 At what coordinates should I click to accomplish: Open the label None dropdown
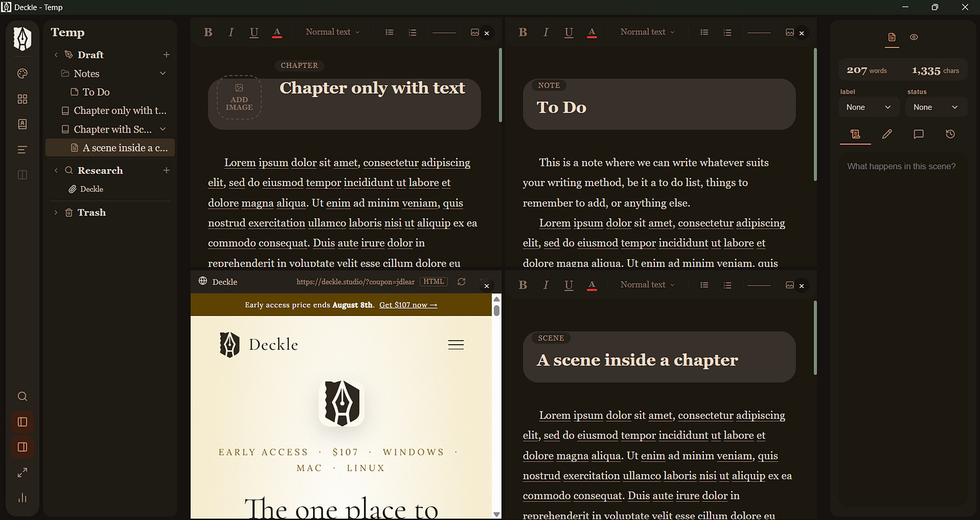pos(869,107)
